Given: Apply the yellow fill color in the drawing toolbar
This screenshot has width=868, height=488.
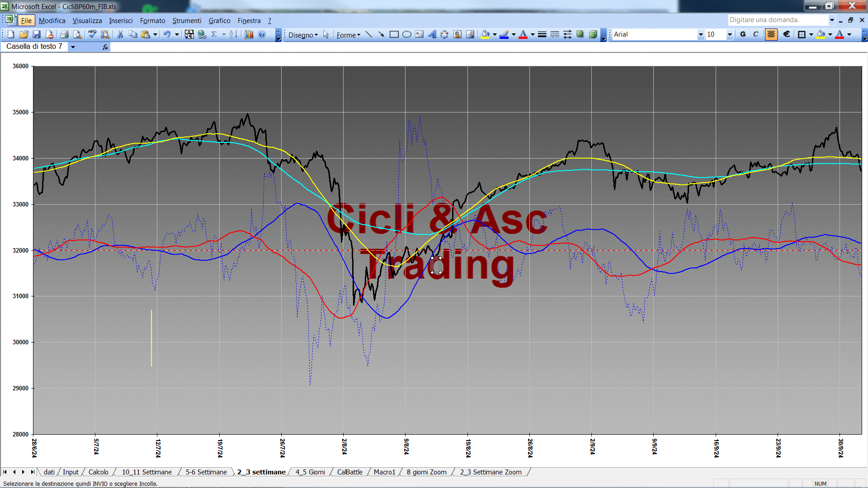Looking at the screenshot, I should click(x=485, y=34).
